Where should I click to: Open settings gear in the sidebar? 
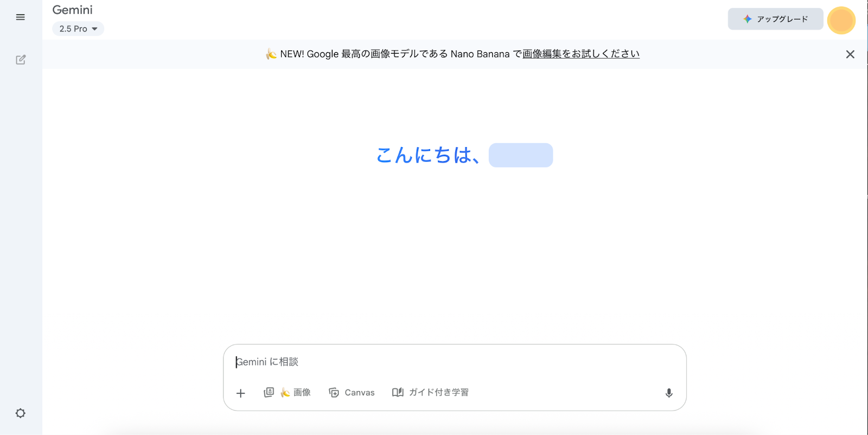click(x=21, y=413)
